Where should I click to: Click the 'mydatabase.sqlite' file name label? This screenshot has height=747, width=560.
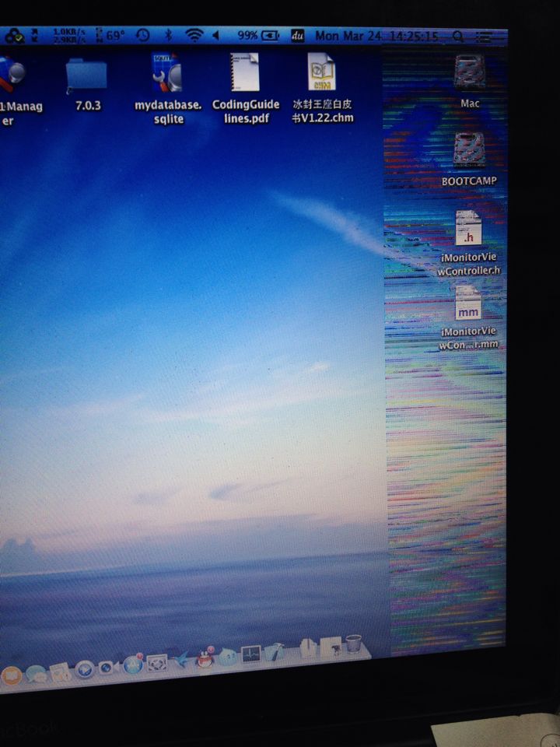pos(168,112)
